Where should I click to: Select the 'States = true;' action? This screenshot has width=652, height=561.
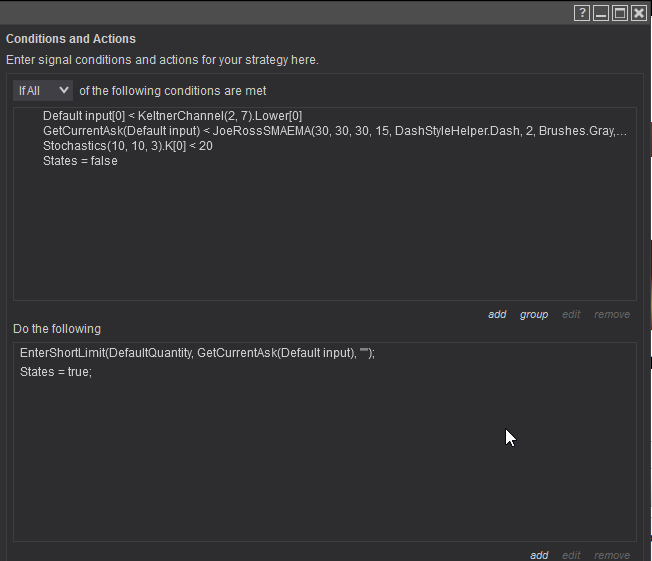[x=56, y=372]
